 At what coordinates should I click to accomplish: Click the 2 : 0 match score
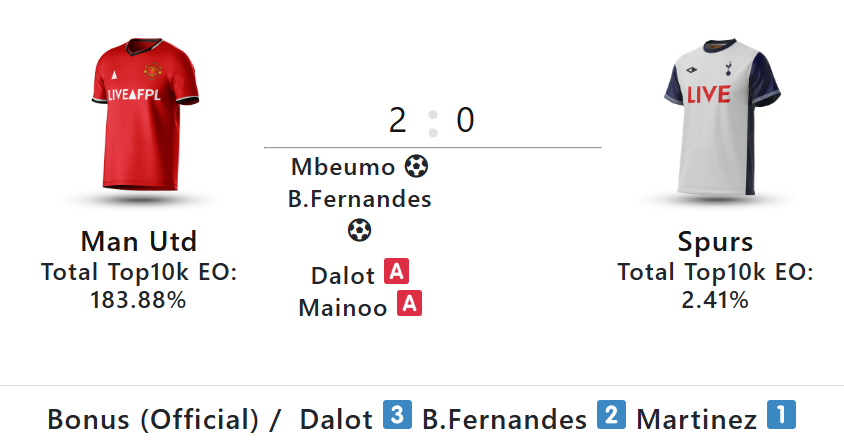point(432,121)
